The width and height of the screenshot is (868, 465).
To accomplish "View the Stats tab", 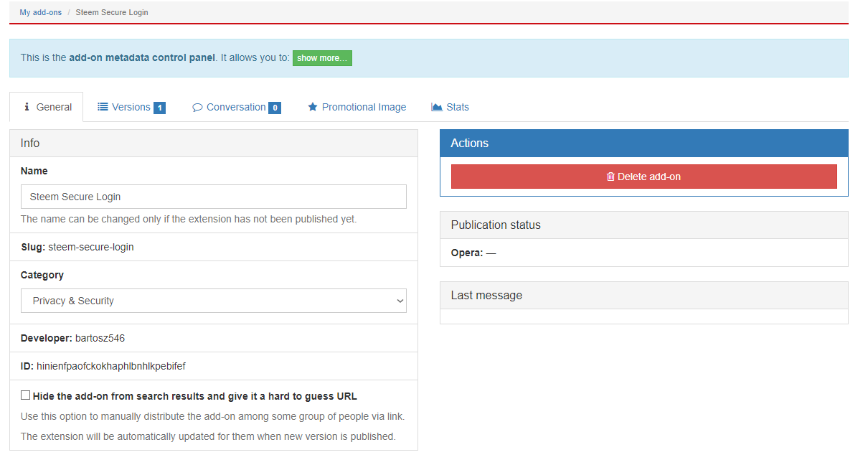I will 450,107.
